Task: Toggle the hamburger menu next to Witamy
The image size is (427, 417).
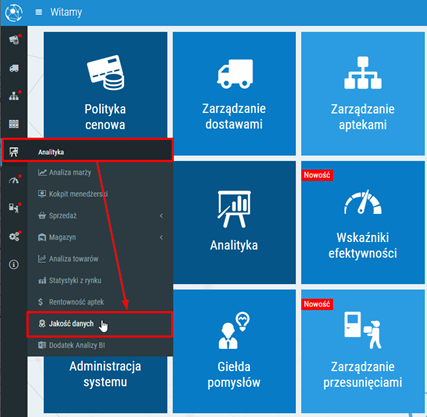Action: pyautogui.click(x=39, y=12)
